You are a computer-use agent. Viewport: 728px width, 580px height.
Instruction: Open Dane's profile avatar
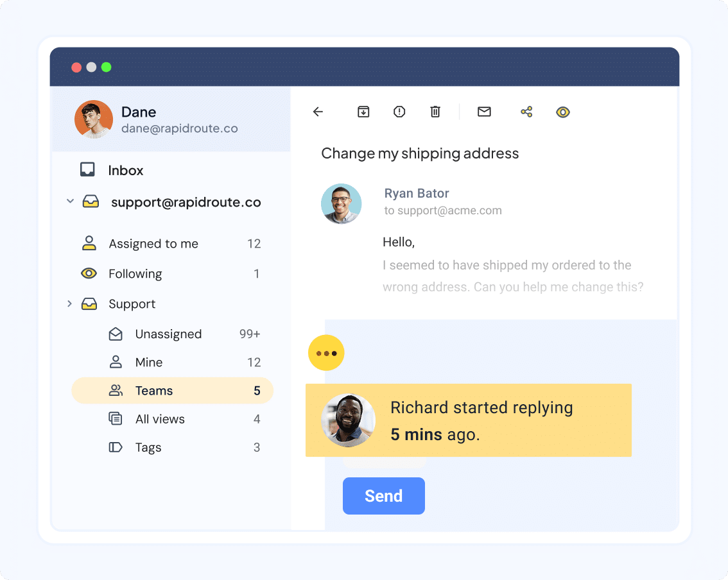click(x=93, y=119)
